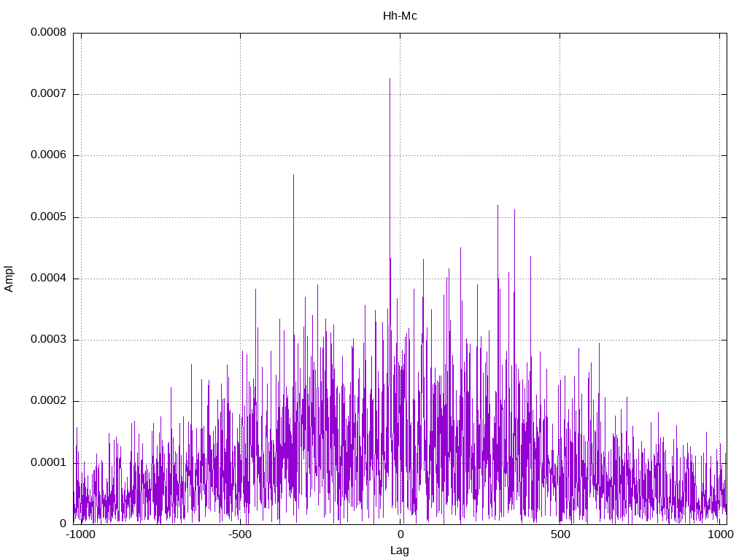
Task: Click the top of the 0.00057 peak near lag -330
Action: (293, 175)
